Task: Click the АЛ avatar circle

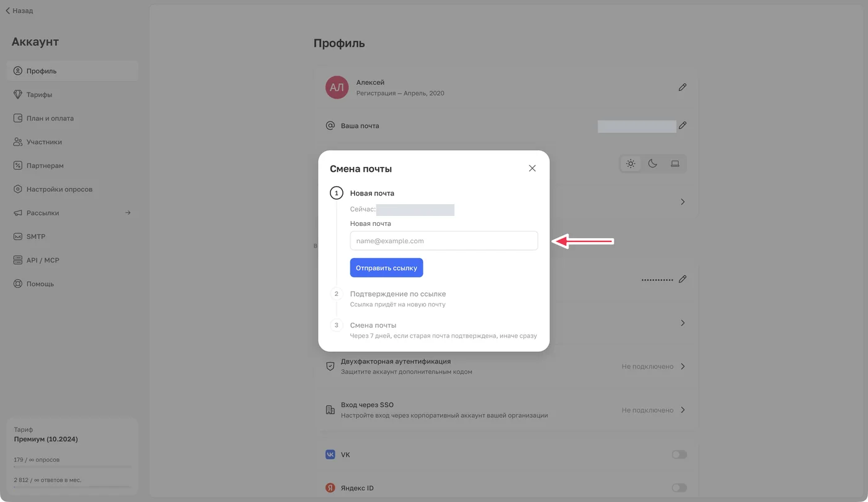Action: (337, 87)
